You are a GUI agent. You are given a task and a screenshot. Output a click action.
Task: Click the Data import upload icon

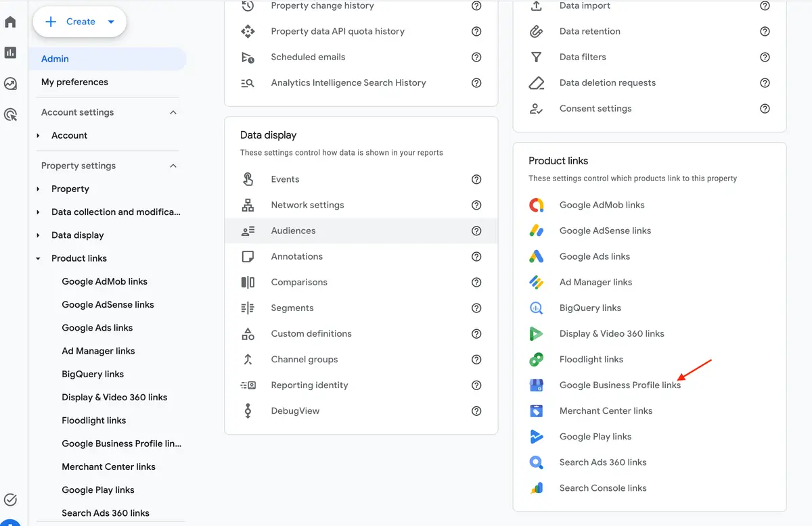tap(537, 5)
